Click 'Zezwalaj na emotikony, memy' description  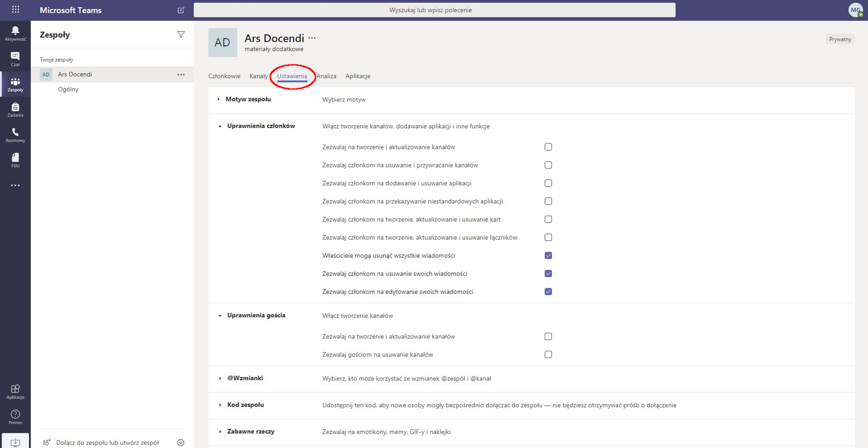386,432
